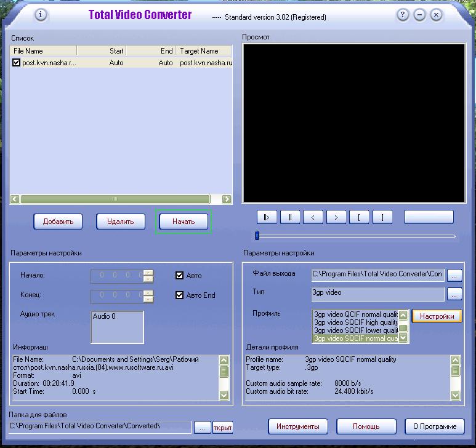Uncheck the post.kvn.nasha file checkbox
This screenshot has width=476, height=448.
(x=17, y=63)
